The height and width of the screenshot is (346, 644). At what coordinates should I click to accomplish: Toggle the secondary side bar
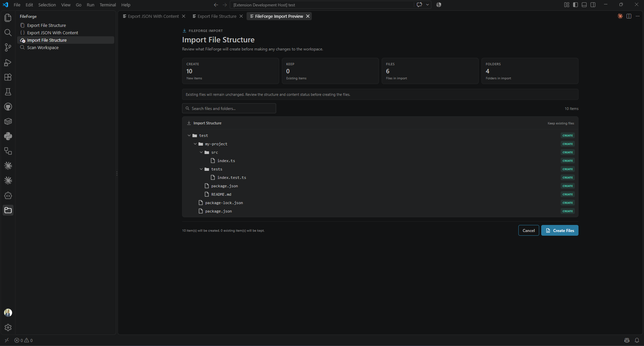[593, 5]
